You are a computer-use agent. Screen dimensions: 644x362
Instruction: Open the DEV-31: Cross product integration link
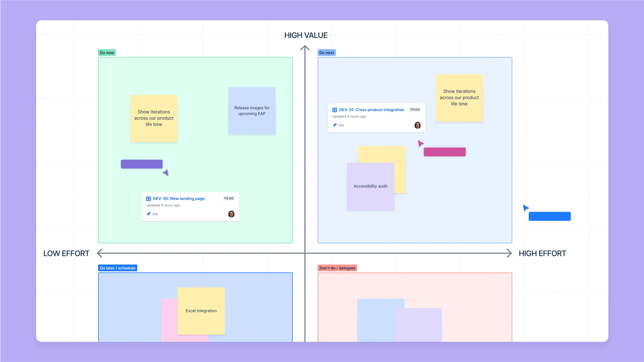click(372, 110)
